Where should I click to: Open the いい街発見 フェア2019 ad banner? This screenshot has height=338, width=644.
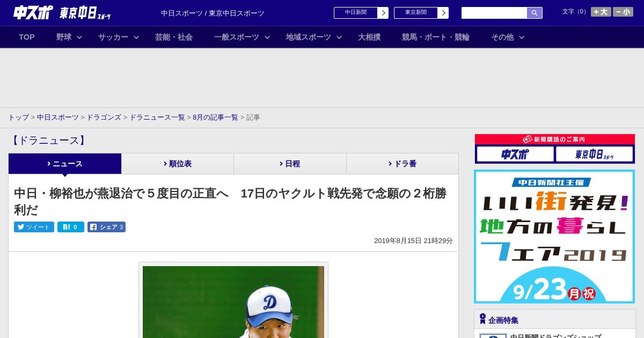554,237
